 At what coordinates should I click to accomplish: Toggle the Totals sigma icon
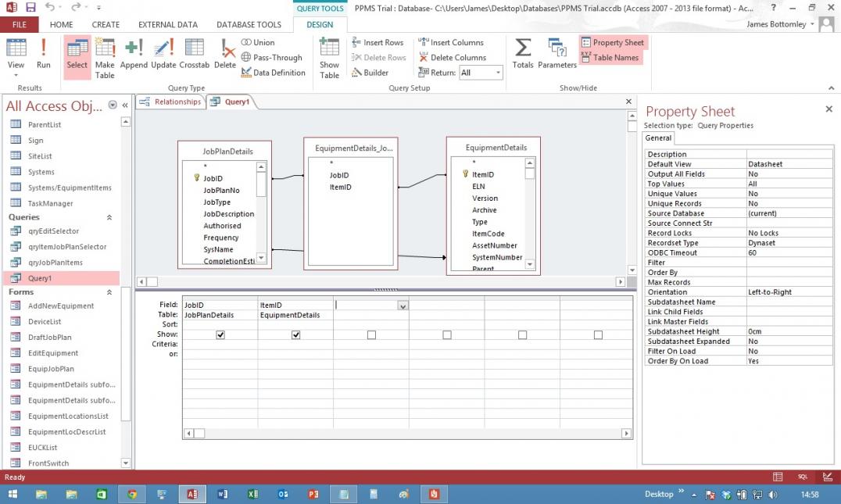pos(523,55)
